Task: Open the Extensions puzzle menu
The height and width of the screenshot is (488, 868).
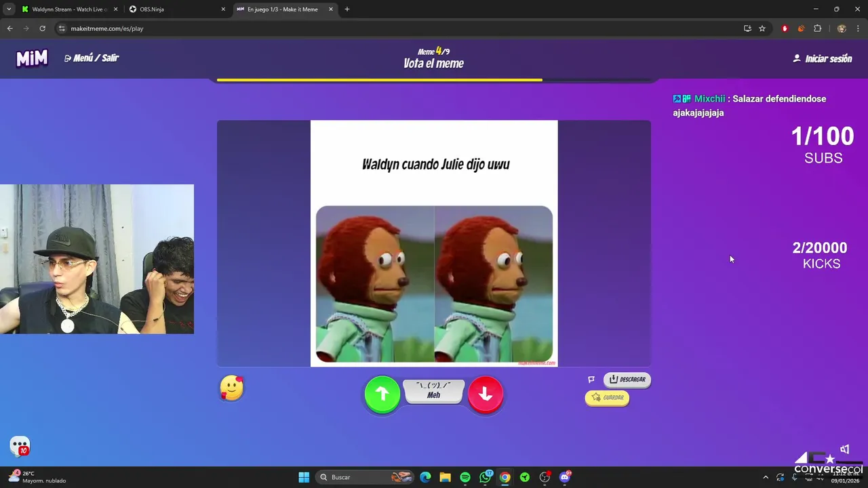Action: [x=817, y=28]
